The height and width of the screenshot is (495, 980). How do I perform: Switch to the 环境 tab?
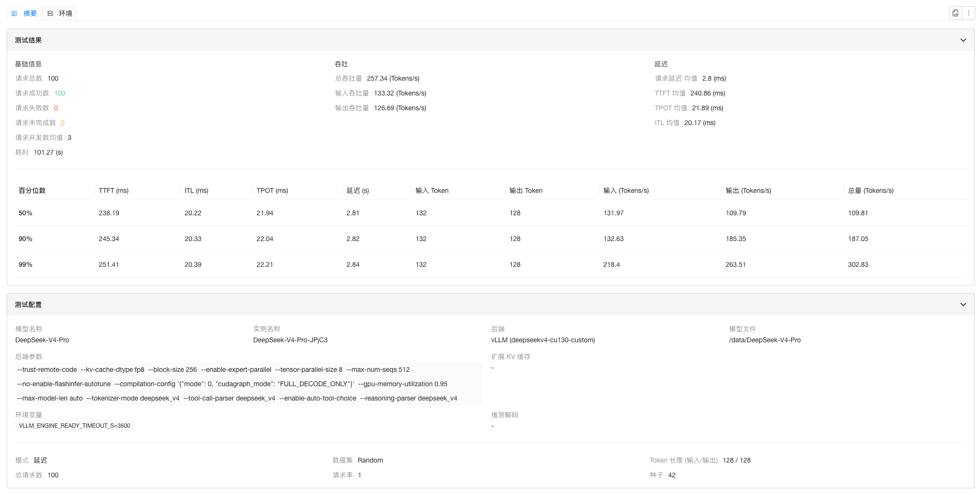60,13
